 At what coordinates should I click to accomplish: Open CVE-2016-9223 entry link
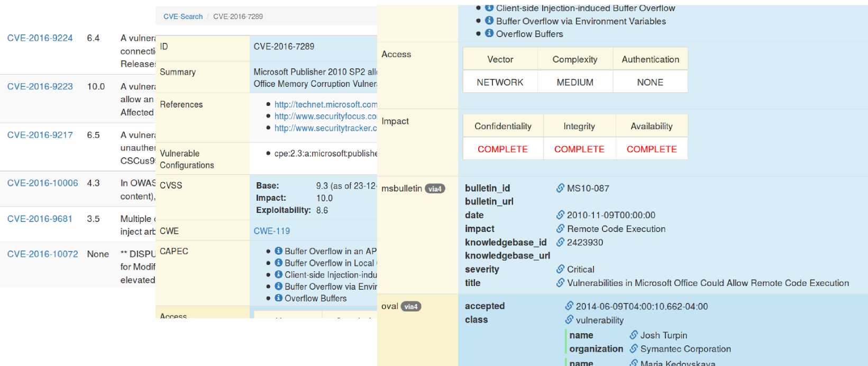point(40,86)
